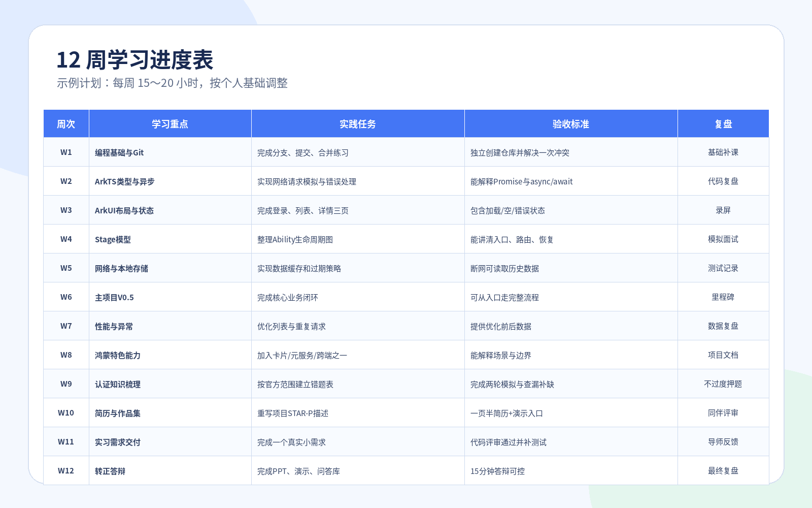Click 能解释Promise与async/await cell

(x=571, y=181)
